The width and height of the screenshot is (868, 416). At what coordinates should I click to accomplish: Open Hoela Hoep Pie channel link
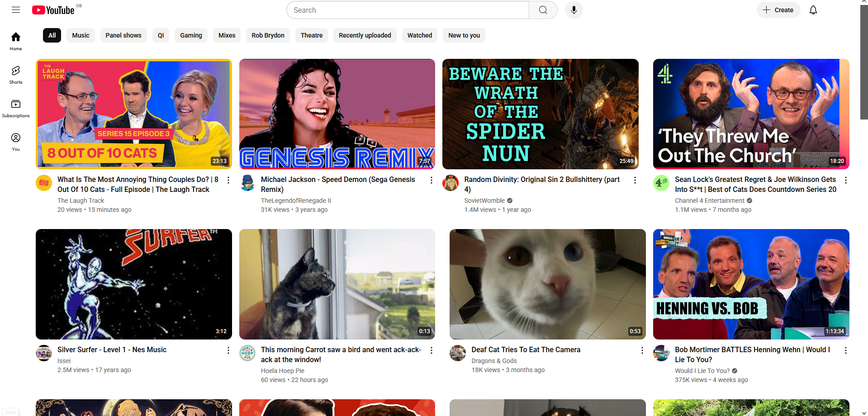coord(283,371)
